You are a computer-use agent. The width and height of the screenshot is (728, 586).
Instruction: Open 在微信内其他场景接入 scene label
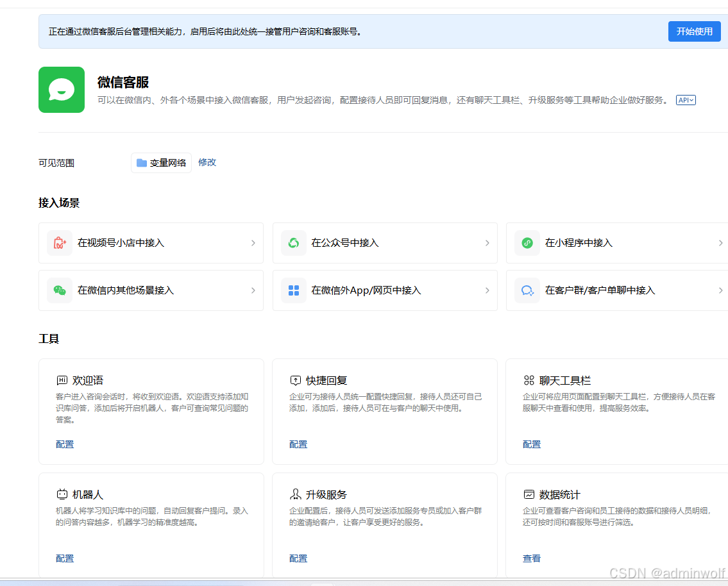click(125, 290)
